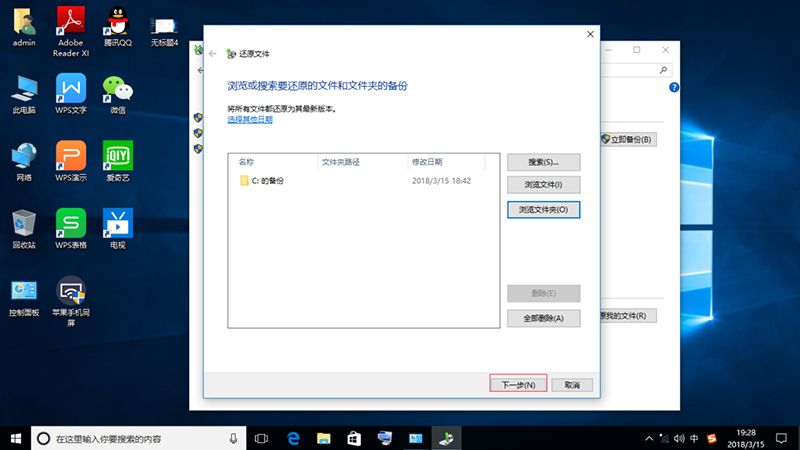Click the Windows Start button
This screenshot has height=450, width=800.
[x=15, y=438]
